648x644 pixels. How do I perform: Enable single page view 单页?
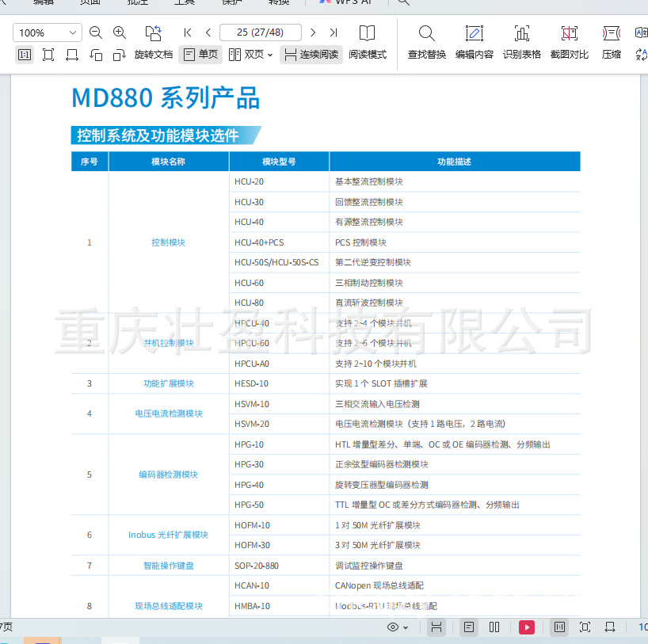point(200,55)
